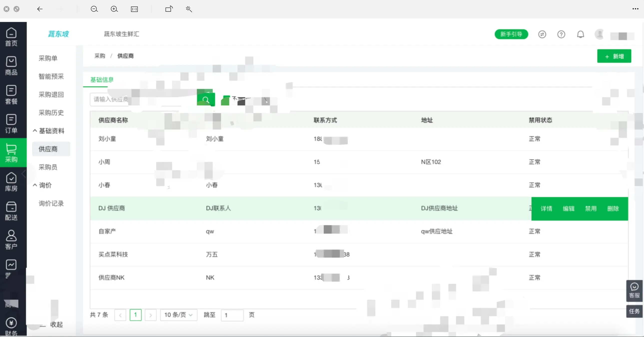
Task: Click notification bell icon
Action: coord(580,34)
